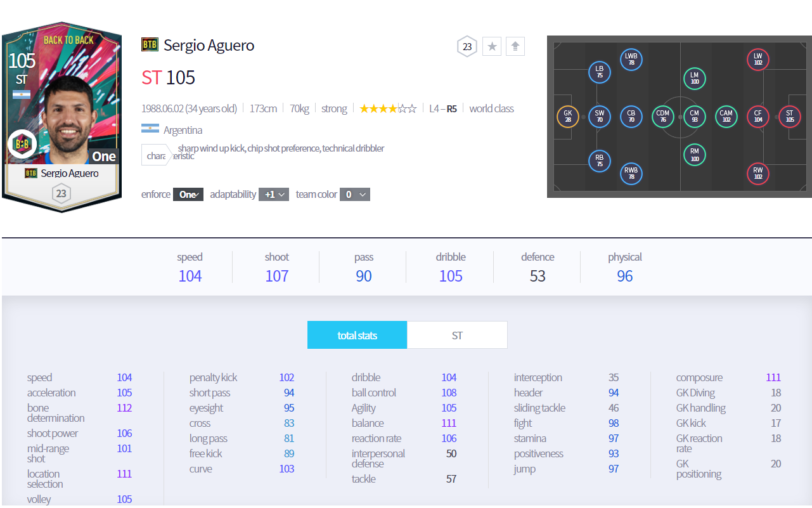Click the BTB badge beside player name

[150, 45]
